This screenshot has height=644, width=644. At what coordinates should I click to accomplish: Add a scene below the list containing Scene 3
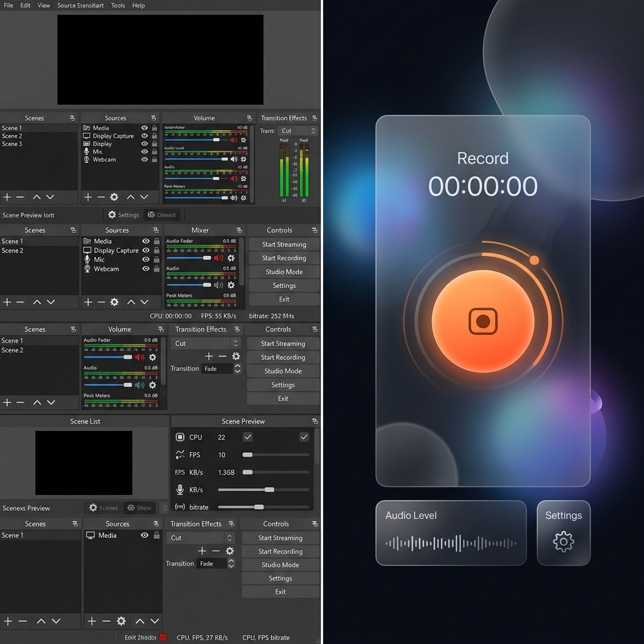tap(7, 197)
